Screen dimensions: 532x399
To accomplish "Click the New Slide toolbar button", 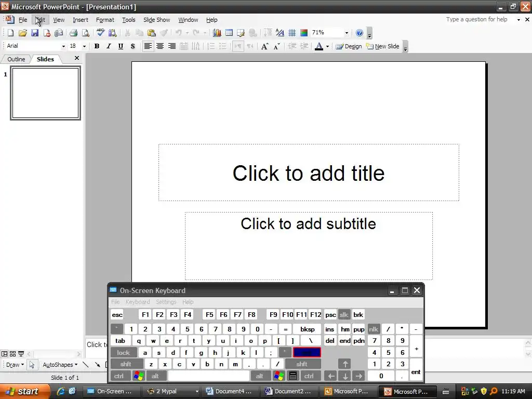I will (x=383, y=46).
